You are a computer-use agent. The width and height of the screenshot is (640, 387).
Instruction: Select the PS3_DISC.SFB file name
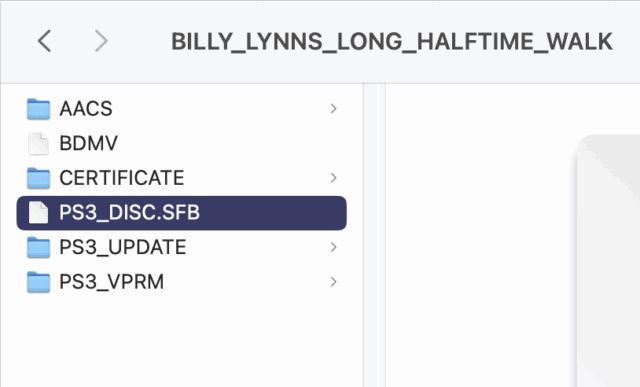(129, 213)
